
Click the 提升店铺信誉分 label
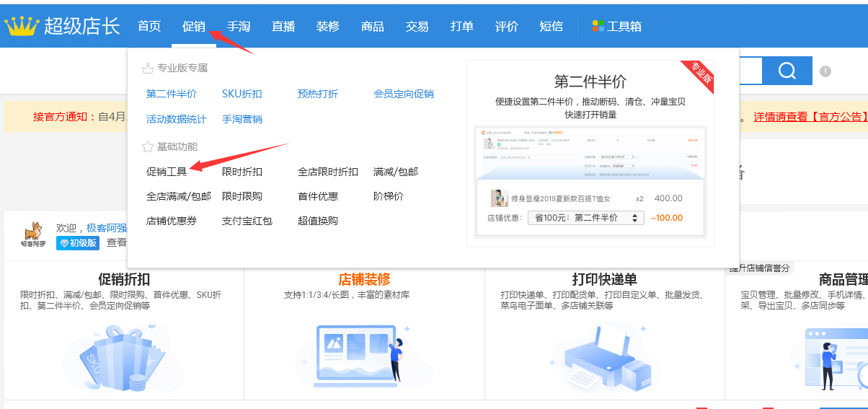(x=760, y=268)
